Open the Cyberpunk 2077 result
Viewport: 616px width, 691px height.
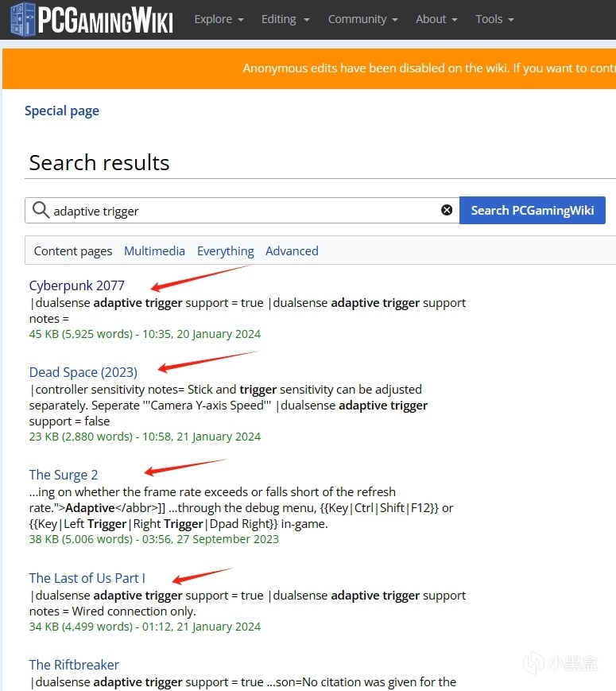tap(77, 285)
